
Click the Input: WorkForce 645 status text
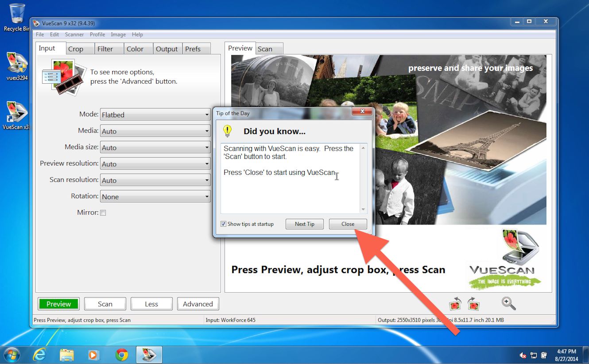point(231,320)
